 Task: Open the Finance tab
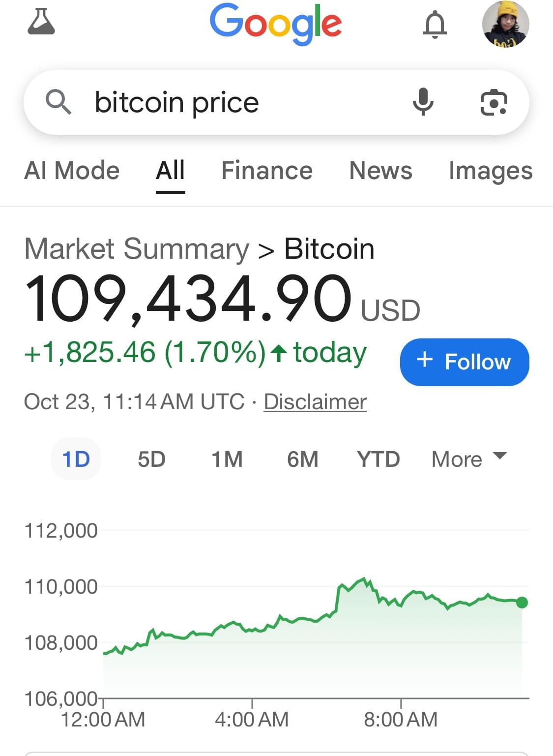click(267, 171)
